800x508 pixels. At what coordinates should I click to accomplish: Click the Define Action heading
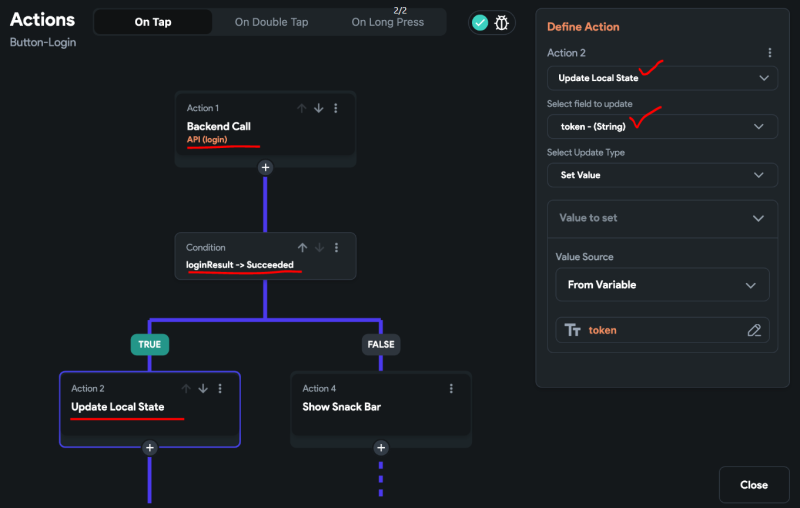coord(583,27)
